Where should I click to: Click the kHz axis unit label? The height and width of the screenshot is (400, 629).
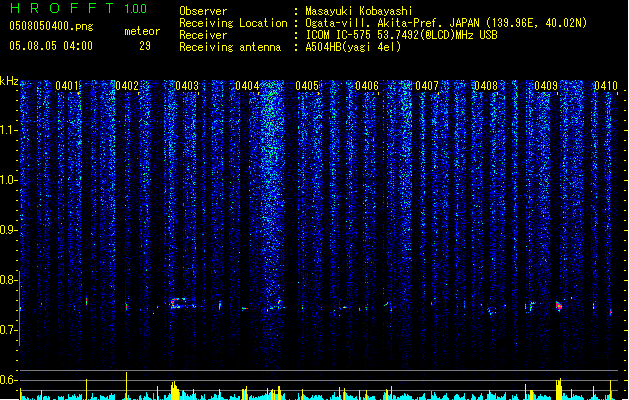[9, 81]
